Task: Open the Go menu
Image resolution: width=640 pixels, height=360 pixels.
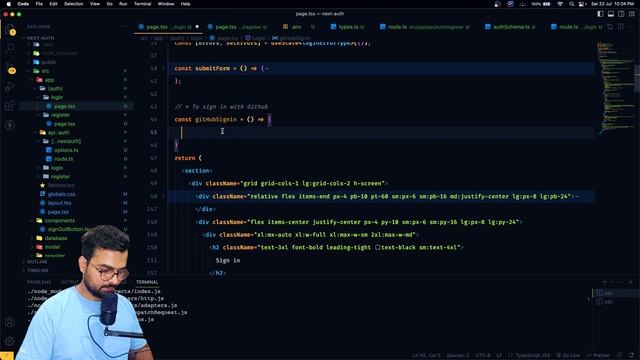Action: [x=109, y=4]
